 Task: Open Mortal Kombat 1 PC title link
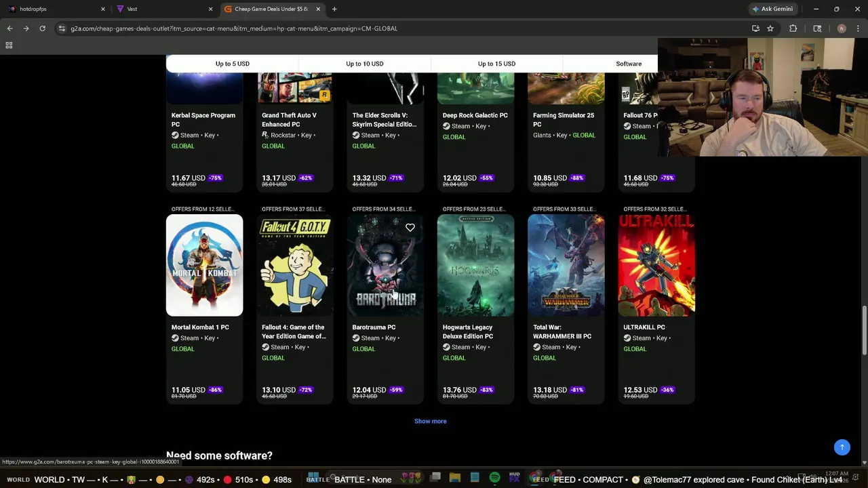pyautogui.click(x=200, y=327)
